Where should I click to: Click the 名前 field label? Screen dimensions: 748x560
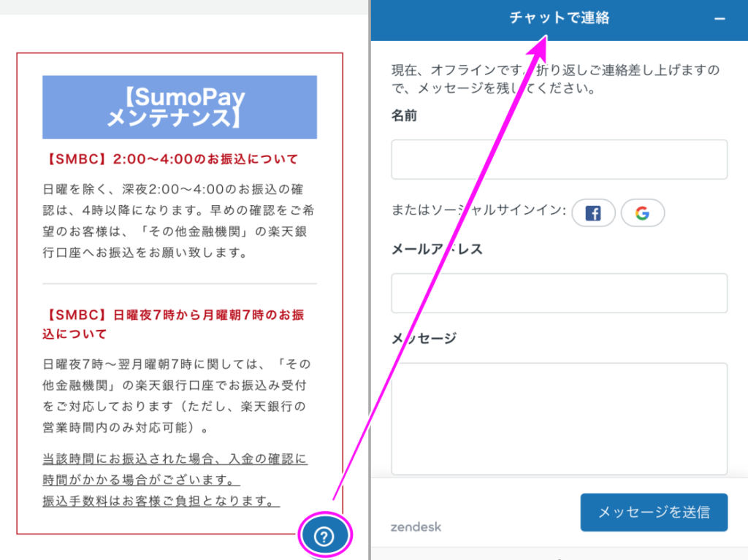(404, 115)
